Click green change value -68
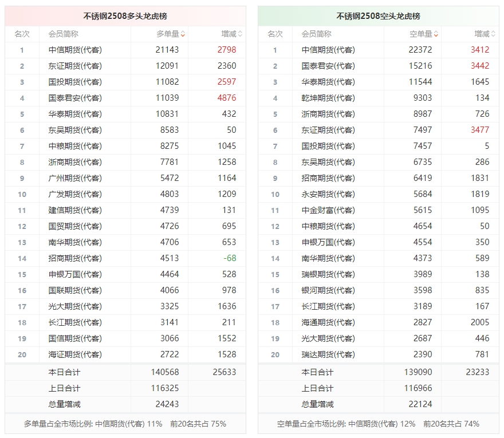The width and height of the screenshot is (504, 438). pos(230,258)
